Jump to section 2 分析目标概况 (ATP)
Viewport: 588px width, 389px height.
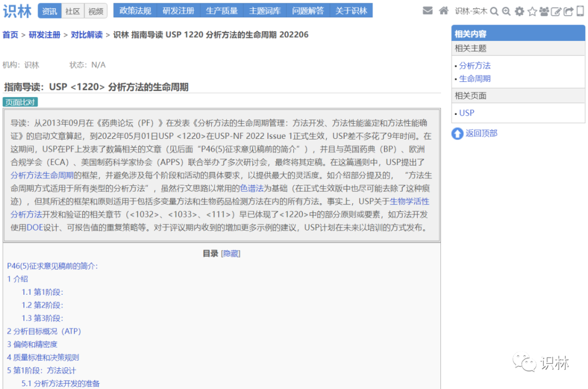44,331
